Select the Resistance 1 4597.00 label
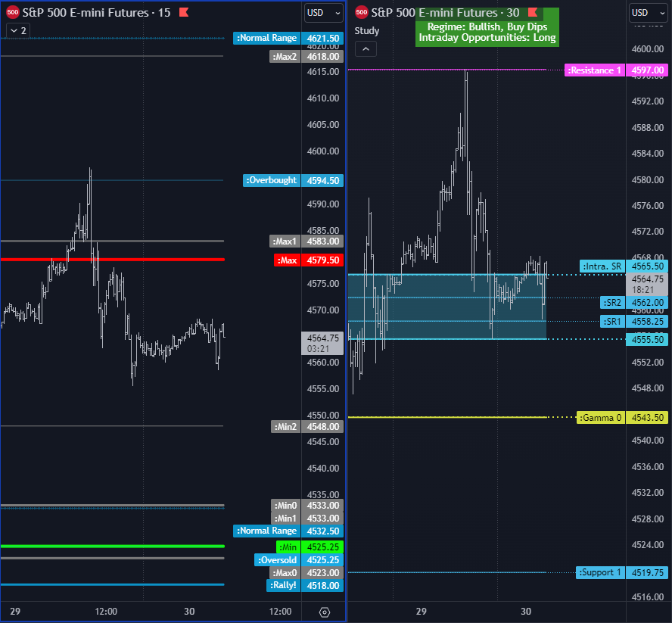 click(616, 70)
